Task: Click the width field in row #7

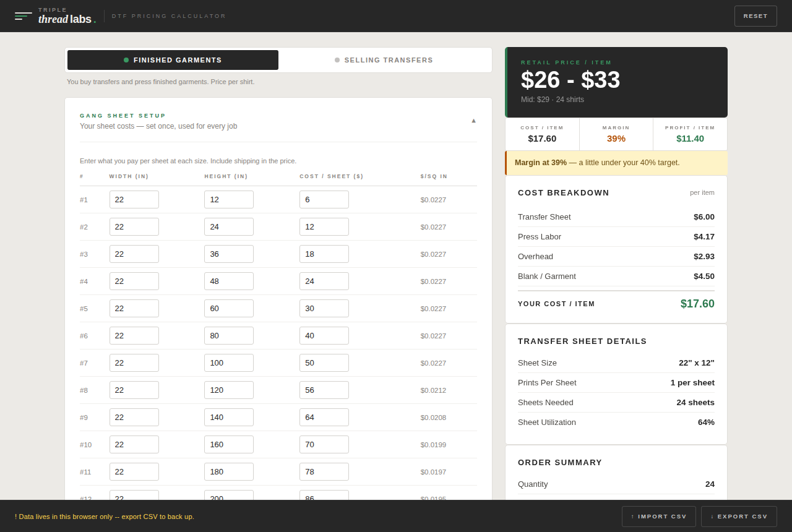Action: 134,363
